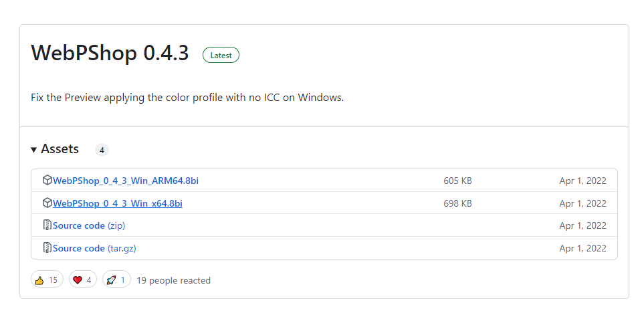Download the Source code (zip) archive
The width and height of the screenshot is (644, 309).
[x=79, y=226]
